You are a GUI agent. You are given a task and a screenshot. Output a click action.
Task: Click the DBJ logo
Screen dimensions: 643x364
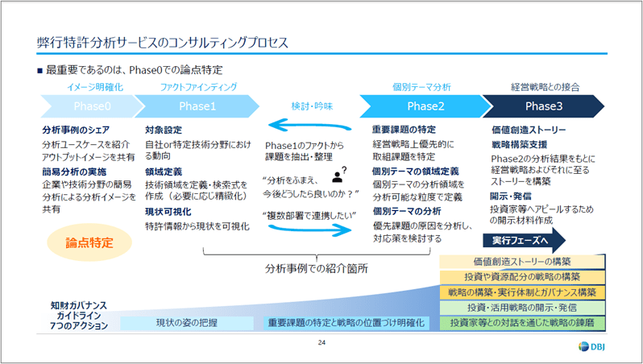click(591, 347)
